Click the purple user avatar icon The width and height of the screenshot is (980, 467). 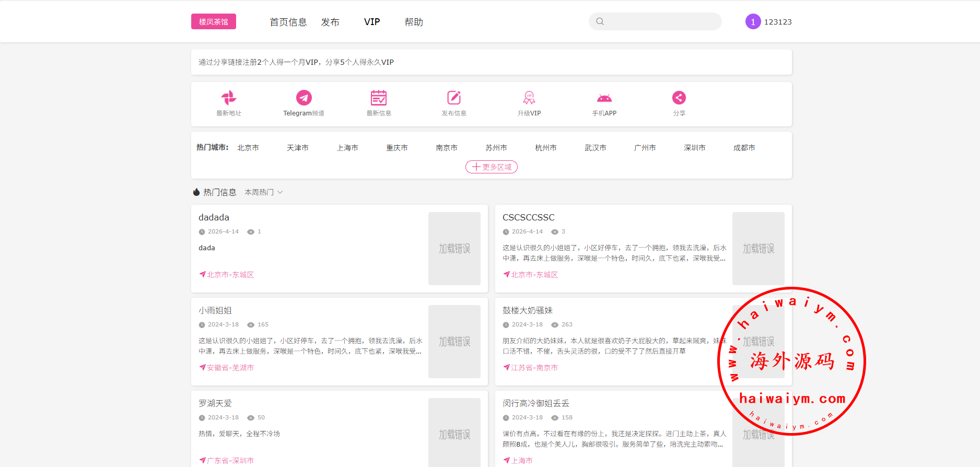753,22
